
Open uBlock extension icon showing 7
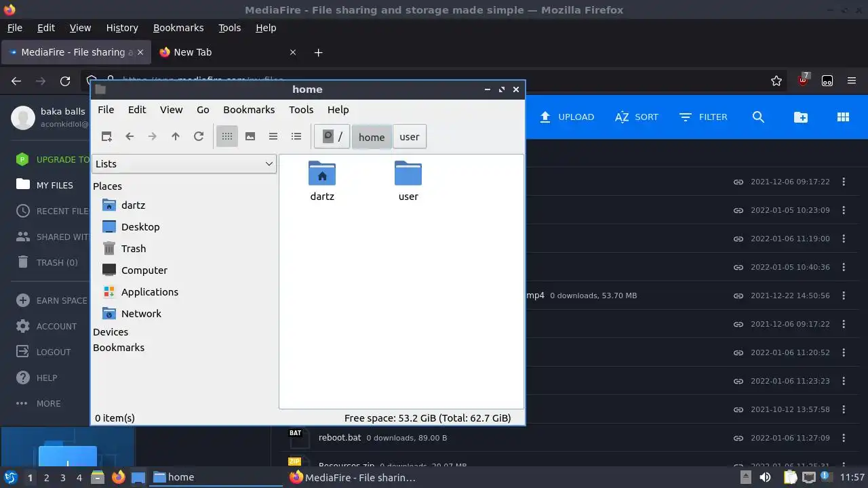click(803, 80)
